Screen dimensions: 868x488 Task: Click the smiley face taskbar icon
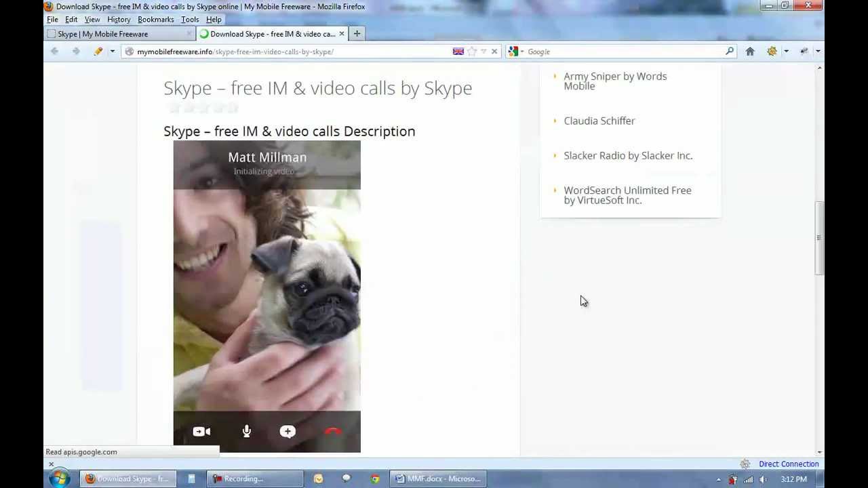[x=318, y=479]
